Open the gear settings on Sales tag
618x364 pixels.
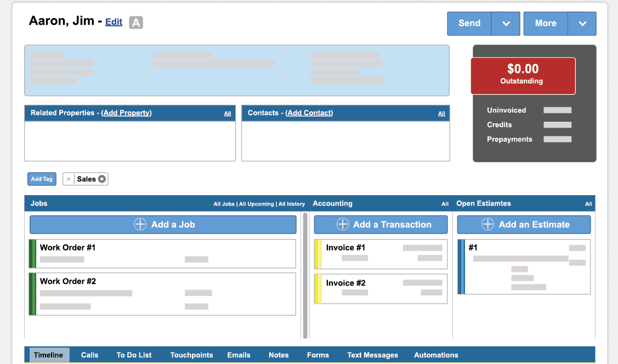(x=102, y=179)
